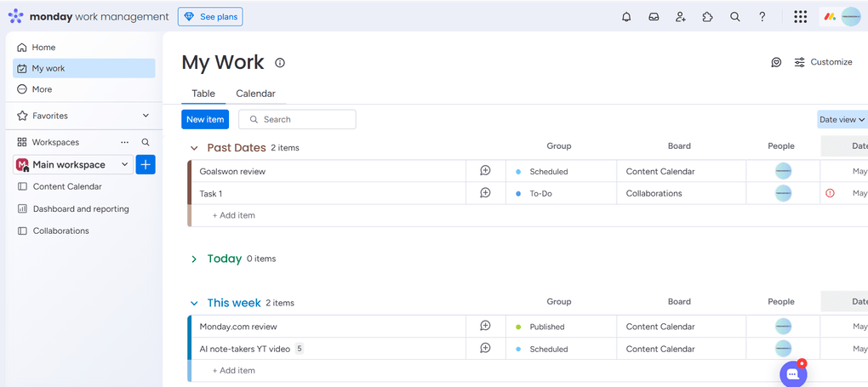The image size is (868, 387).
Task: Click person avatar in Monday.com review row
Action: [x=783, y=326]
